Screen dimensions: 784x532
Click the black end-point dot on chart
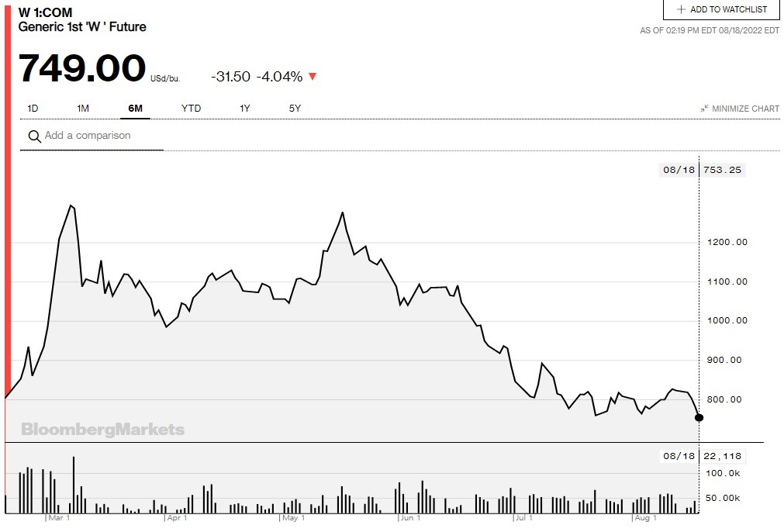(699, 417)
